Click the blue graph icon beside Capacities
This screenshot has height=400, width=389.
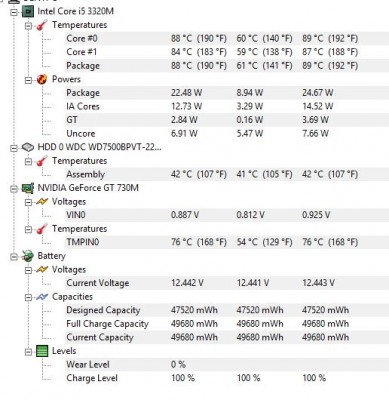coord(42,297)
